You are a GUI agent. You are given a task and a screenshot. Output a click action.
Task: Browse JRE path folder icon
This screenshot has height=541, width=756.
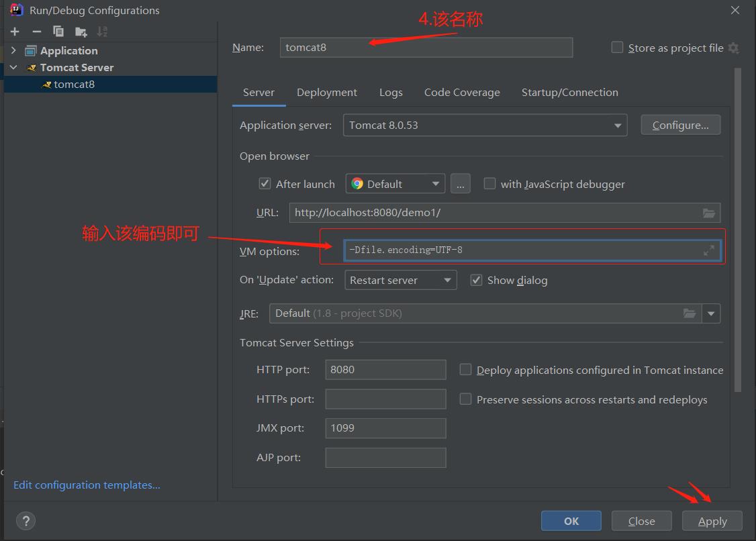pos(690,313)
